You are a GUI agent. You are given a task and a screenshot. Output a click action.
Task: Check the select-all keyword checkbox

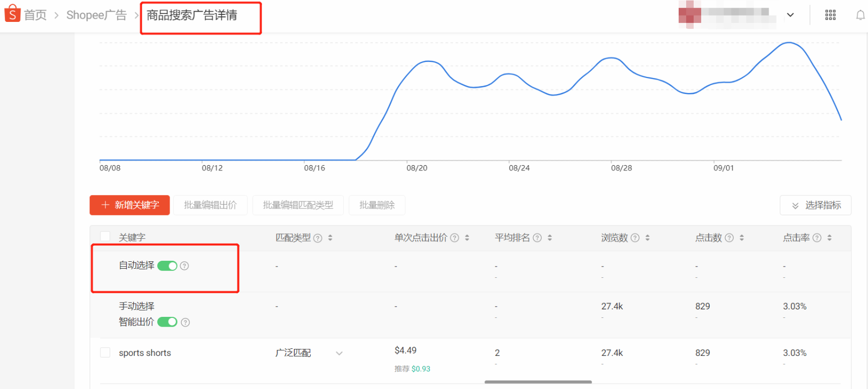point(105,237)
